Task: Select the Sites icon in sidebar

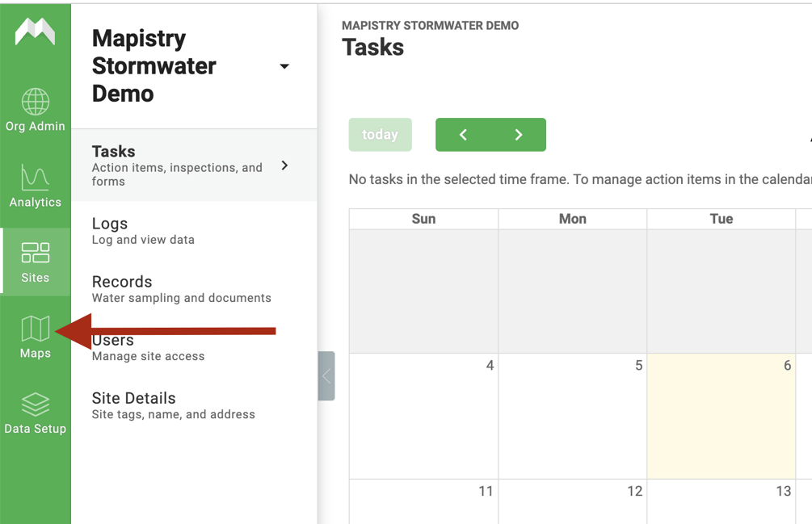Action: click(x=35, y=254)
